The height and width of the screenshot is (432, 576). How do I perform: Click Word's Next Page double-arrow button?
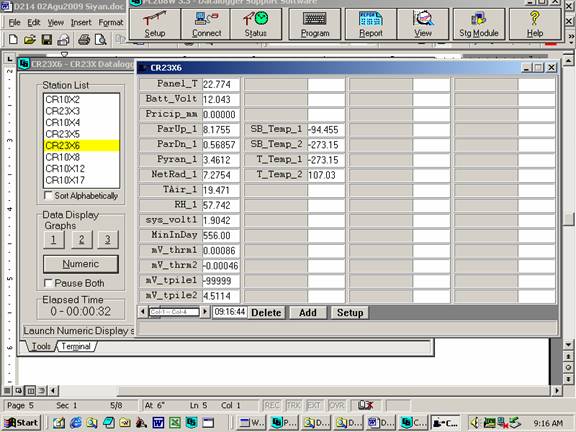tap(568, 378)
